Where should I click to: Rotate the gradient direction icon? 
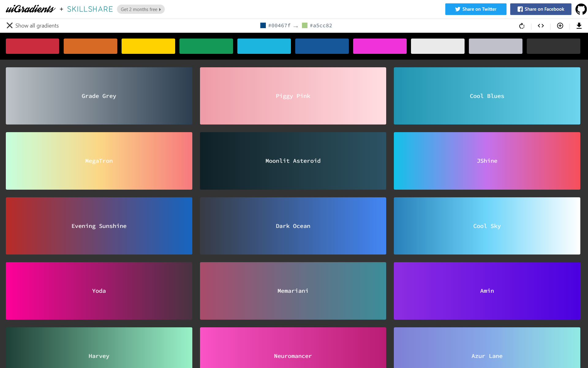(x=522, y=26)
